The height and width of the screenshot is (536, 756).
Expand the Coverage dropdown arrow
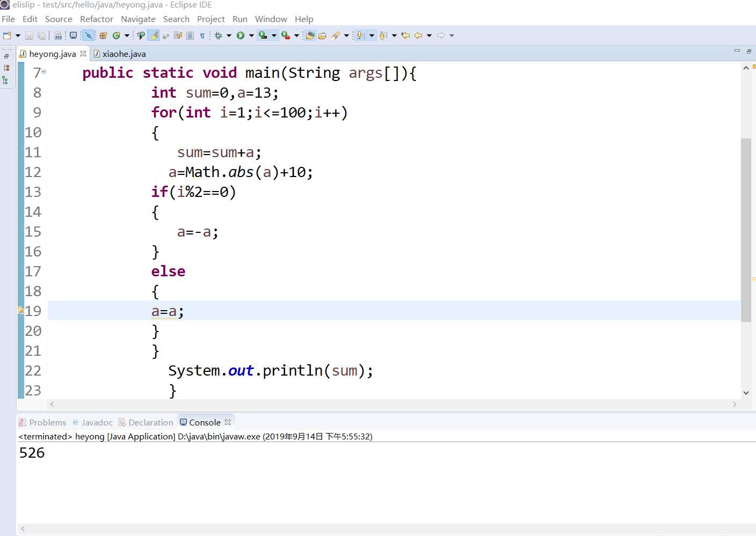(x=274, y=35)
